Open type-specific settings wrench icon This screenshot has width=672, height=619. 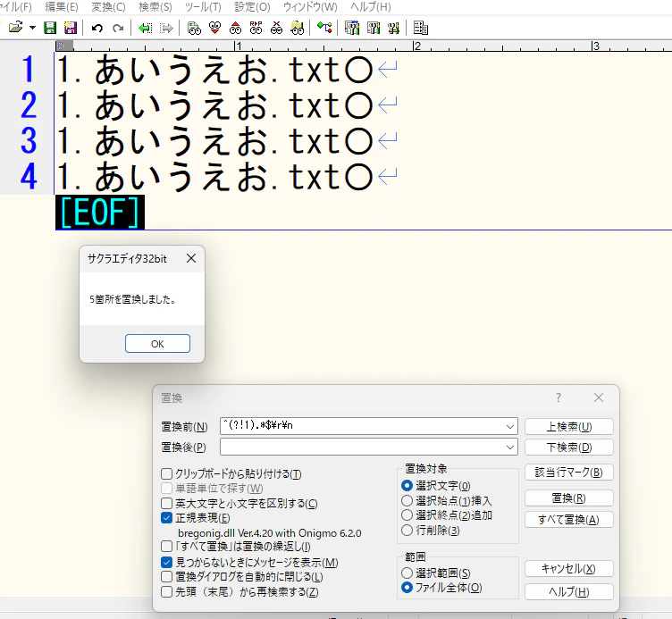coord(374,29)
